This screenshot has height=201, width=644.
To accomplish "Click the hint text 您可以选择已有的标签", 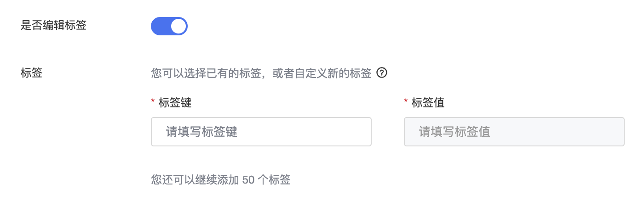I will pyautogui.click(x=207, y=73).
